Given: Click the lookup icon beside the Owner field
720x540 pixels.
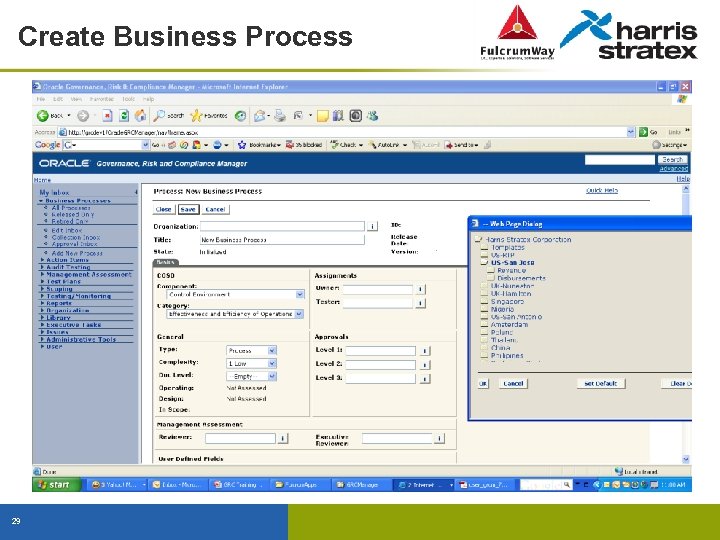Looking at the screenshot, I should 420,289.
